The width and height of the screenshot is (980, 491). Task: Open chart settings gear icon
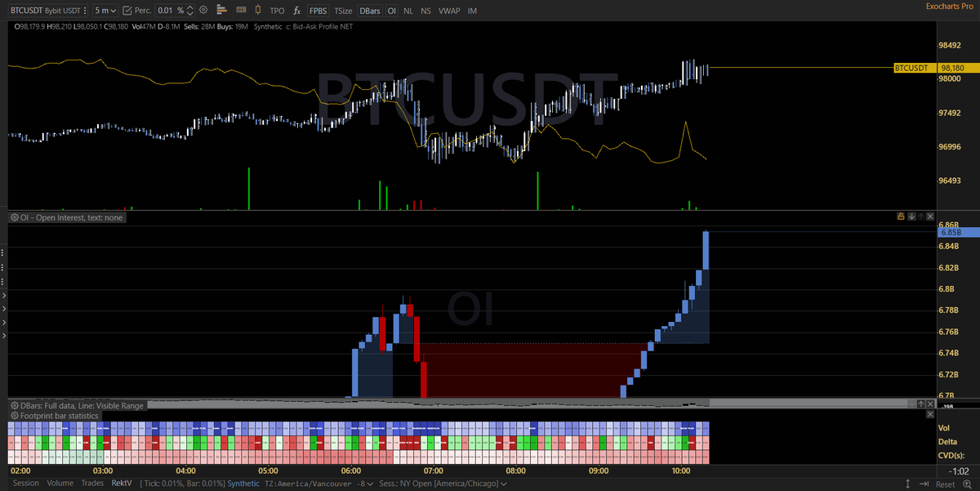pyautogui.click(x=203, y=11)
